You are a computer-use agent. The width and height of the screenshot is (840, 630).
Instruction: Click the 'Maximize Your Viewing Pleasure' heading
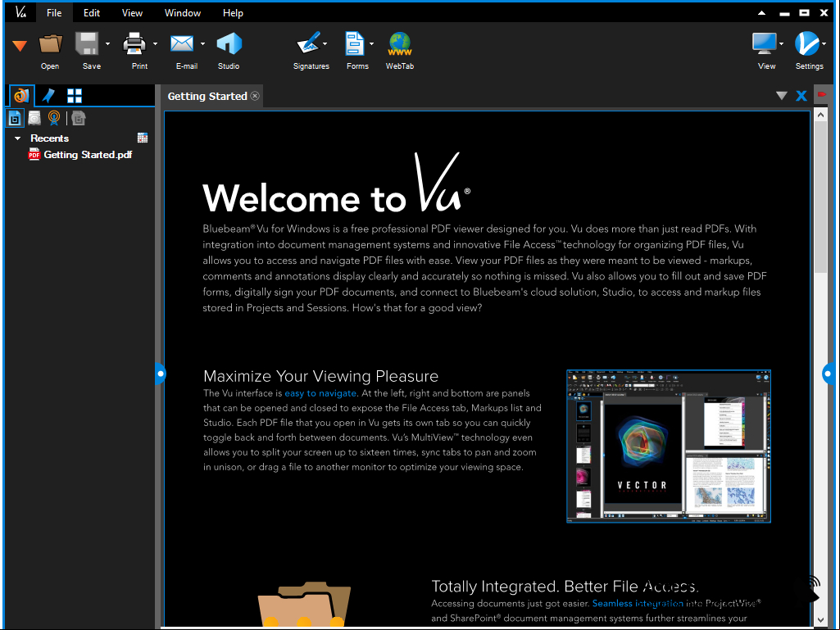[321, 376]
